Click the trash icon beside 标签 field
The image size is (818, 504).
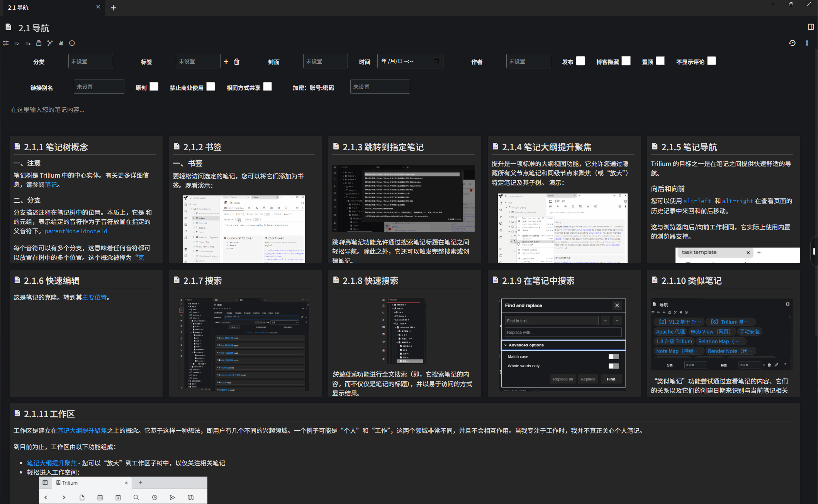pos(237,62)
